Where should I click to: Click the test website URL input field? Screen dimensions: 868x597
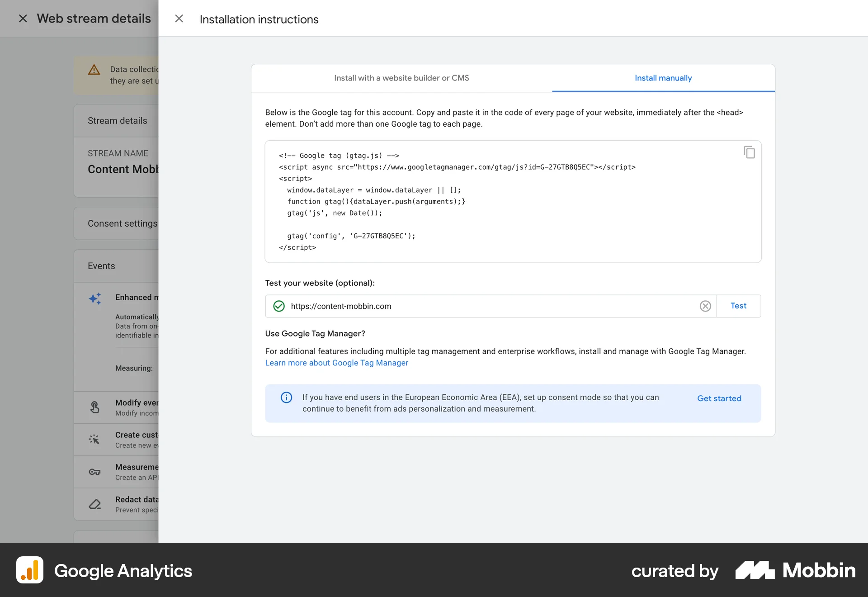point(452,306)
